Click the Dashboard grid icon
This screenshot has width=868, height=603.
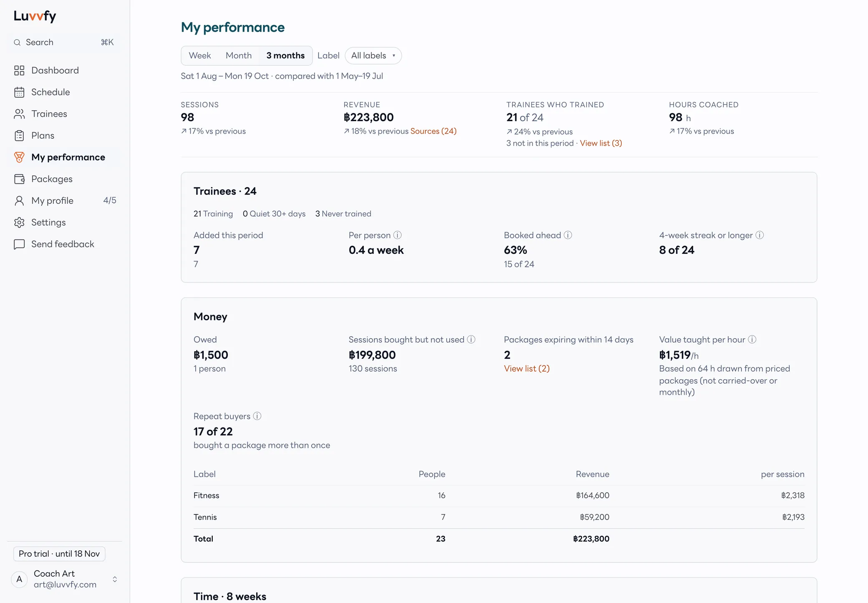19,70
